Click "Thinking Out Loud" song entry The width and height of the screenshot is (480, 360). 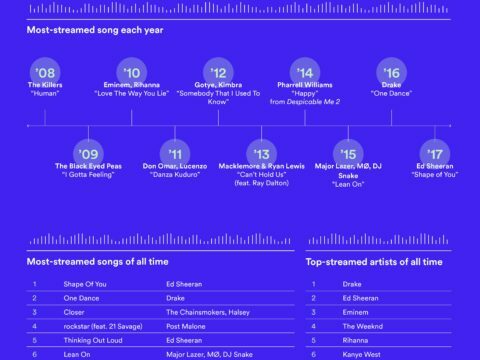click(x=93, y=340)
